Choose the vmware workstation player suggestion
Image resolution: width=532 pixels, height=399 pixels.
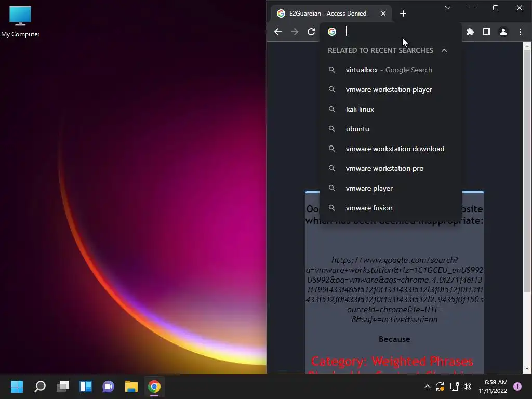tap(391, 89)
